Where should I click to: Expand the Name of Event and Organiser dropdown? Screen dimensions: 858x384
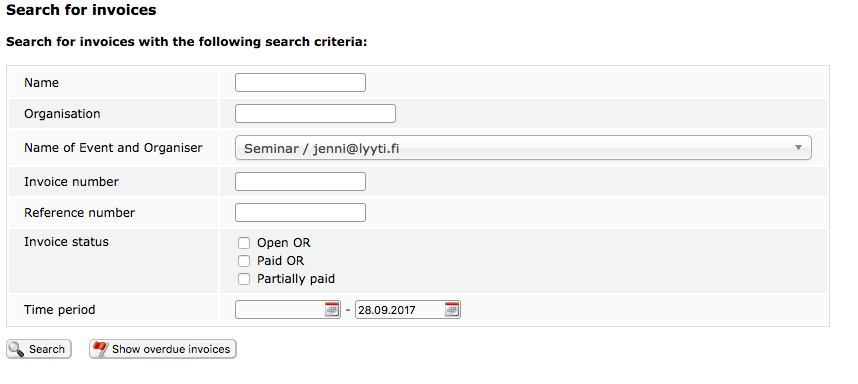click(523, 148)
